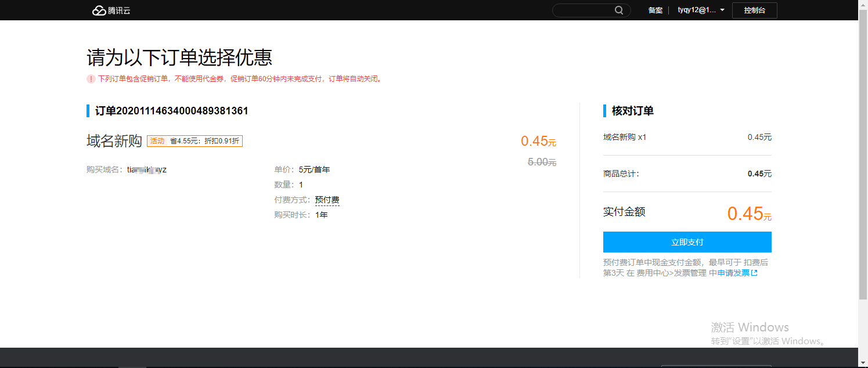The width and height of the screenshot is (868, 368).
Task: Click the search magnifier icon
Action: point(618,10)
